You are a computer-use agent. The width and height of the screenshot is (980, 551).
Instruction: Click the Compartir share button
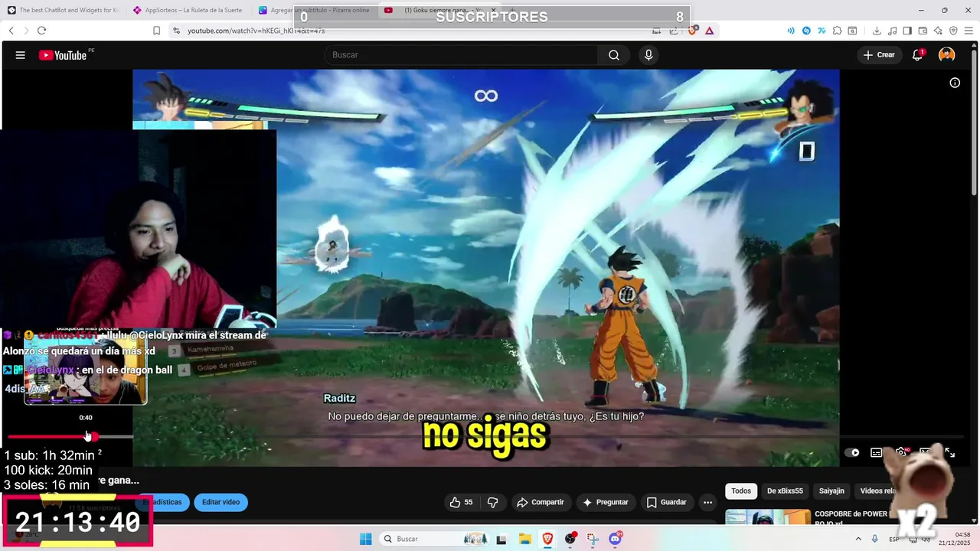(541, 502)
